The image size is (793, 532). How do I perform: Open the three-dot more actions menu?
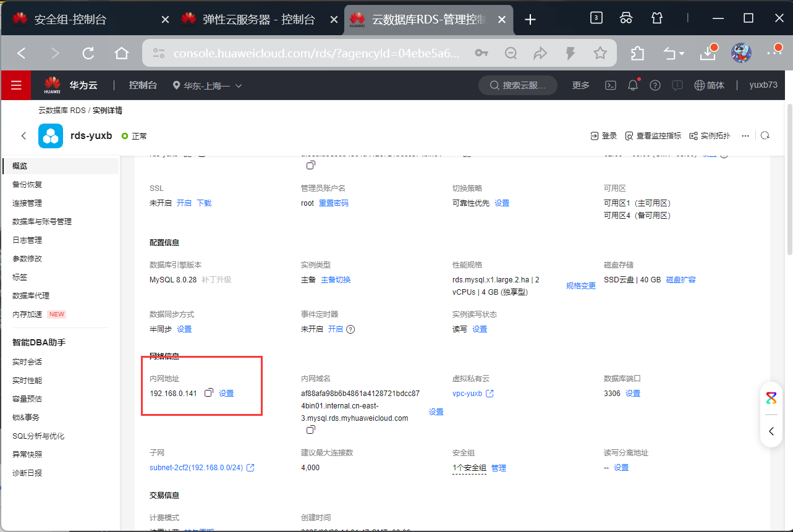click(x=745, y=136)
